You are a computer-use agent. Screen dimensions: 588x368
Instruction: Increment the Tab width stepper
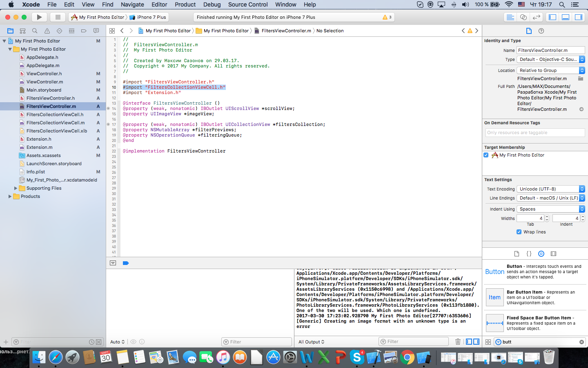tap(547, 217)
